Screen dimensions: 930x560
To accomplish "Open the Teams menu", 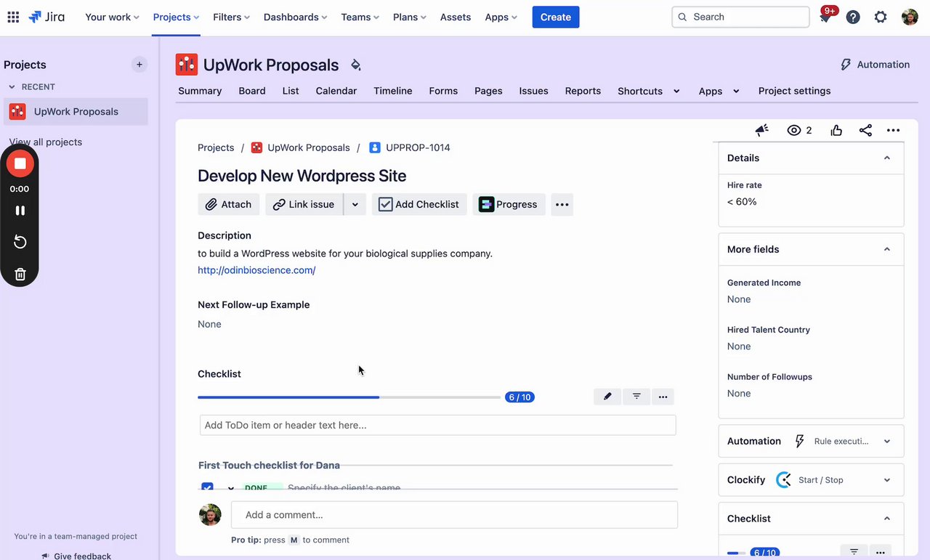I will [x=360, y=17].
